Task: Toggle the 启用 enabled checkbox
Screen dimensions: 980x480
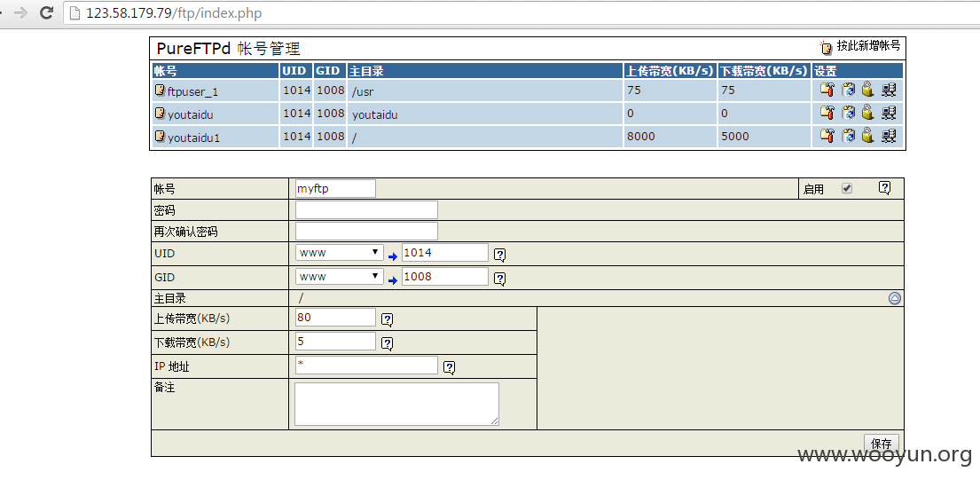Action: click(847, 188)
